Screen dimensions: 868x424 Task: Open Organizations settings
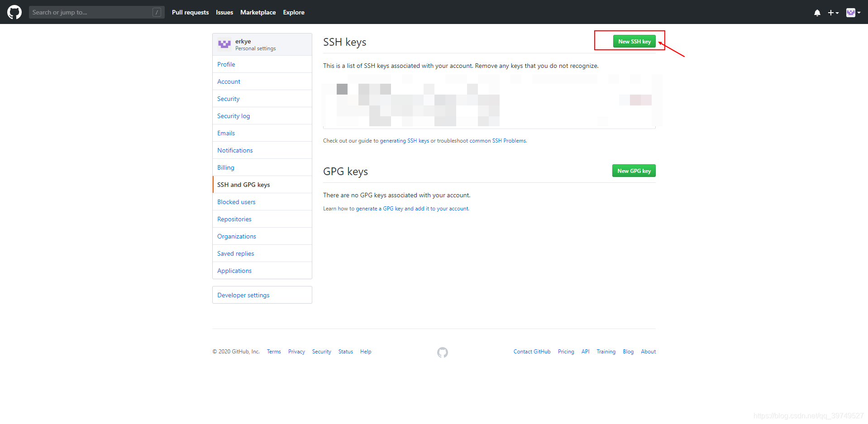point(262,236)
